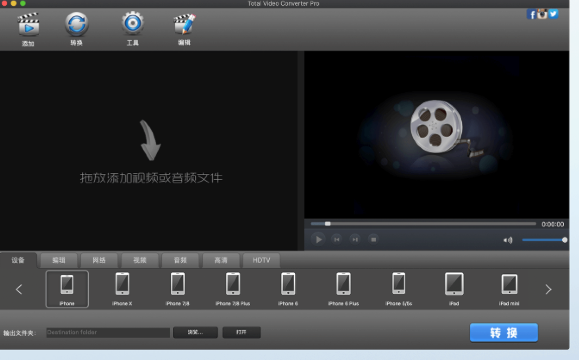Switch to the HDTV tab
The width and height of the screenshot is (579, 360).
click(x=261, y=260)
